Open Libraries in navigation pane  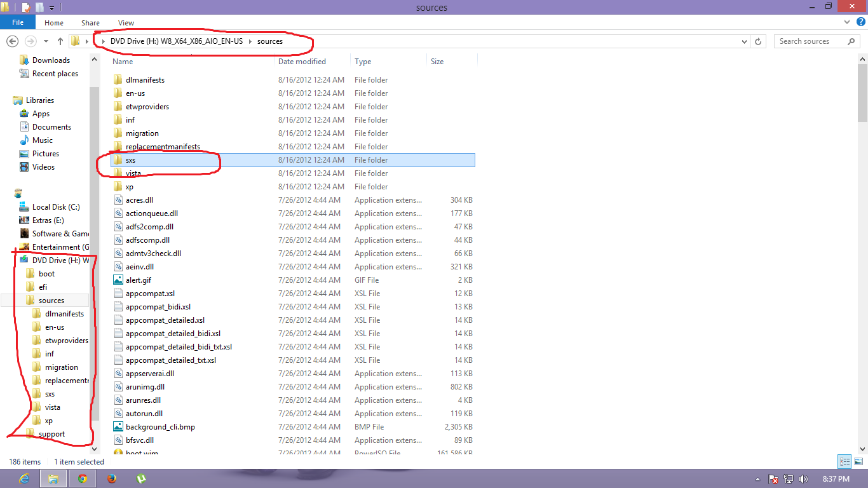[x=40, y=100]
